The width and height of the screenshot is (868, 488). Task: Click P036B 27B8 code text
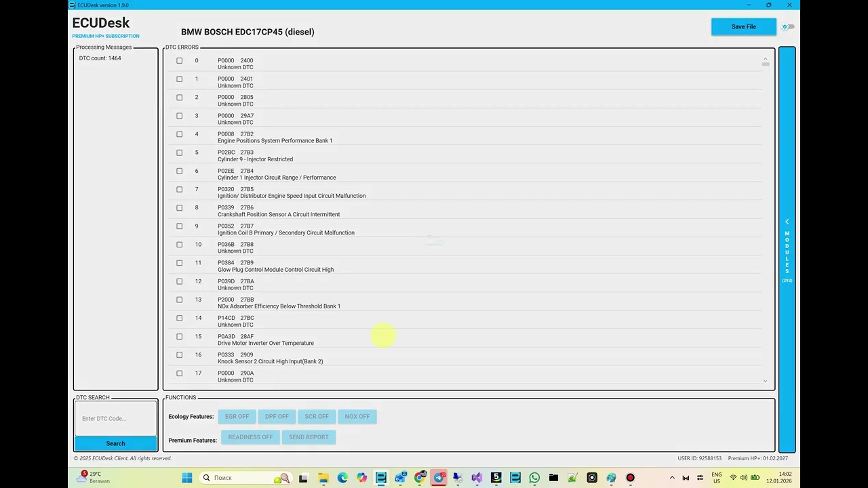(235, 245)
